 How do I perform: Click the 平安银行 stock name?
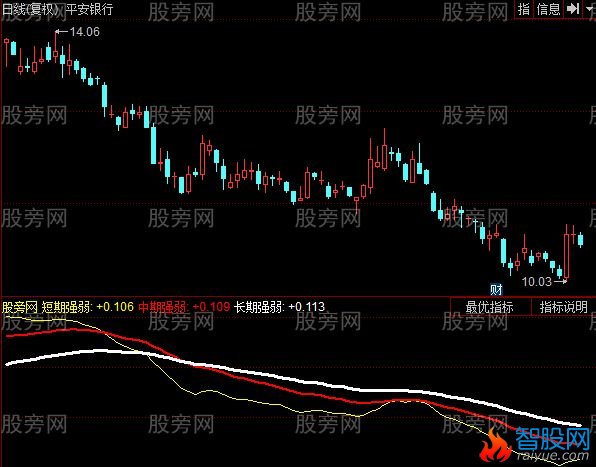point(89,9)
